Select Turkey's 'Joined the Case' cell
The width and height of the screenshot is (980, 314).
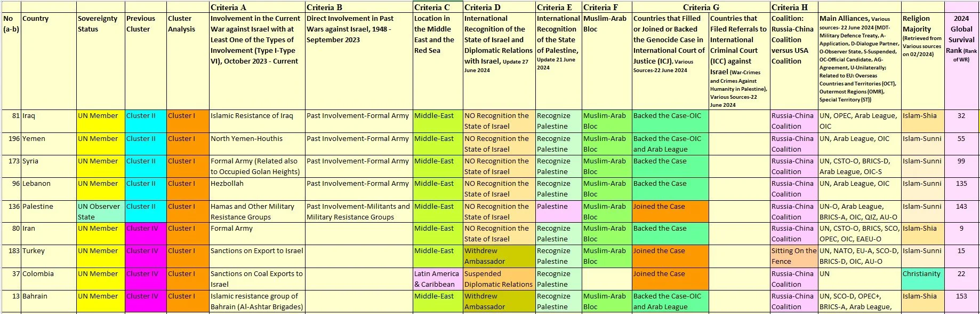tap(670, 256)
